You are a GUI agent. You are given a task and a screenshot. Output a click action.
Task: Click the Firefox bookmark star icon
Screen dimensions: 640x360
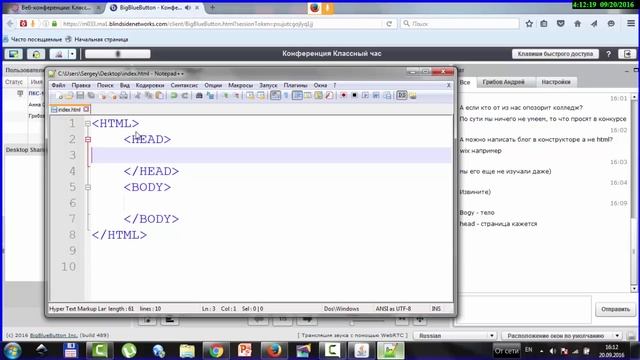(x=529, y=24)
